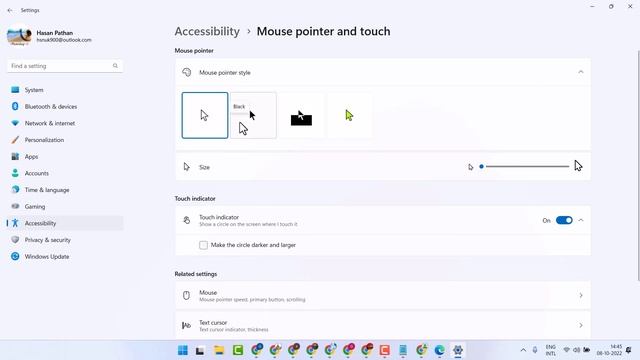Click the microphone tray icon
The image size is (640, 360).
(x=535, y=350)
